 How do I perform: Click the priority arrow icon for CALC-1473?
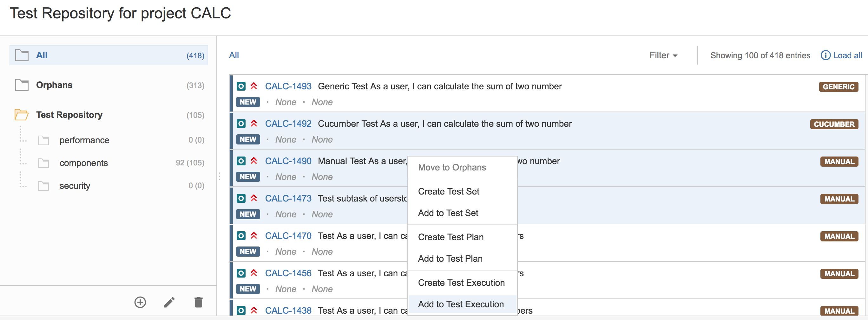[254, 198]
